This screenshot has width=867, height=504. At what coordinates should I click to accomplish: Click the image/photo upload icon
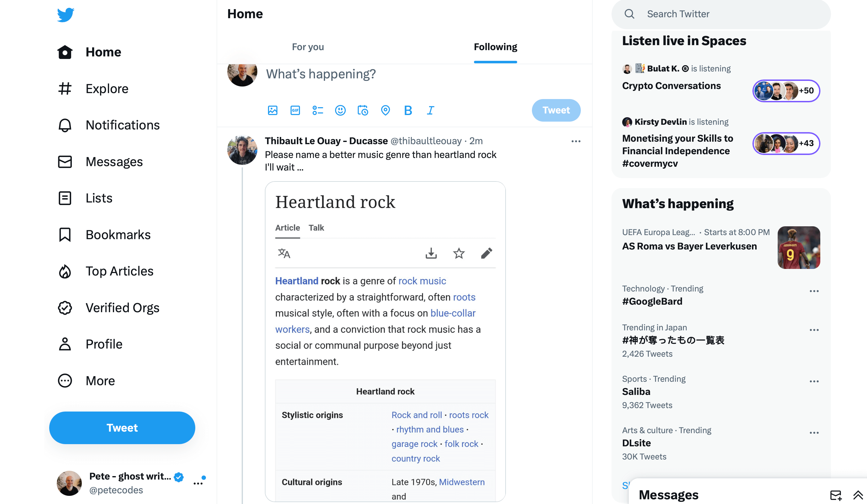click(x=272, y=110)
